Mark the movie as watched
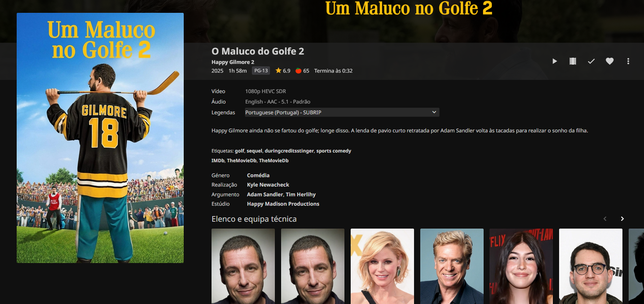The width and height of the screenshot is (644, 304). click(x=591, y=61)
